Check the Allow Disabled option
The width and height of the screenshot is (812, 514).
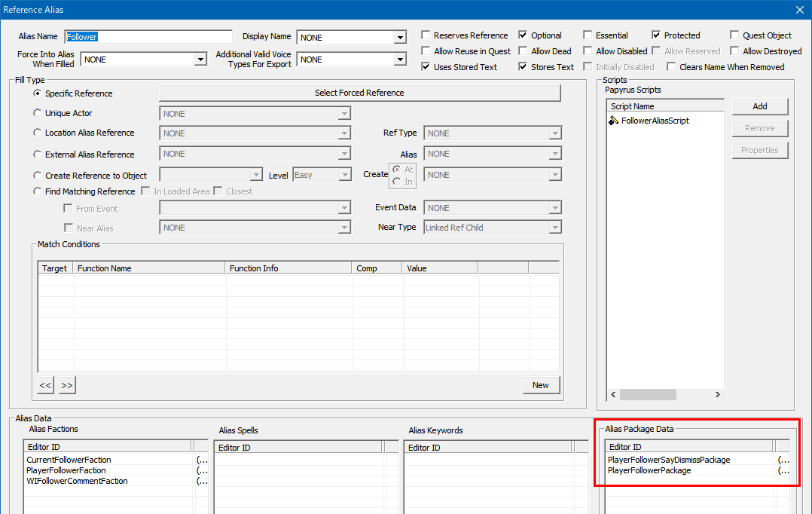(588, 50)
